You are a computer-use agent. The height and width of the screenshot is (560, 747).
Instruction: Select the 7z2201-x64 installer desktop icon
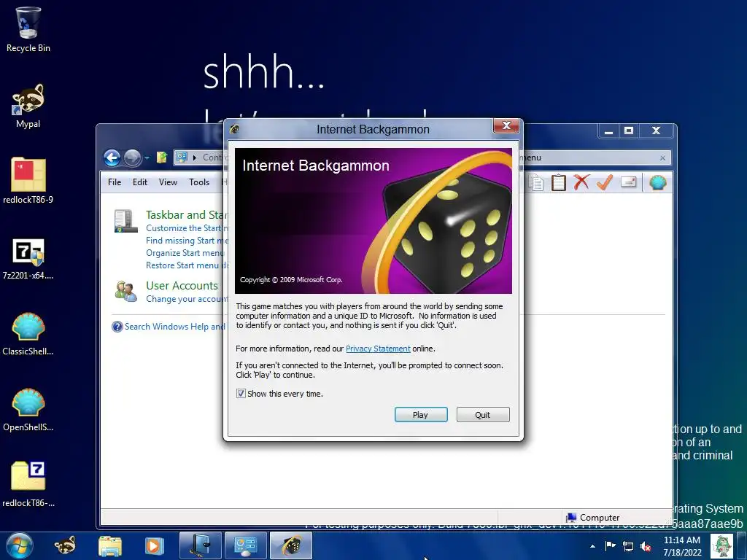coord(28,259)
